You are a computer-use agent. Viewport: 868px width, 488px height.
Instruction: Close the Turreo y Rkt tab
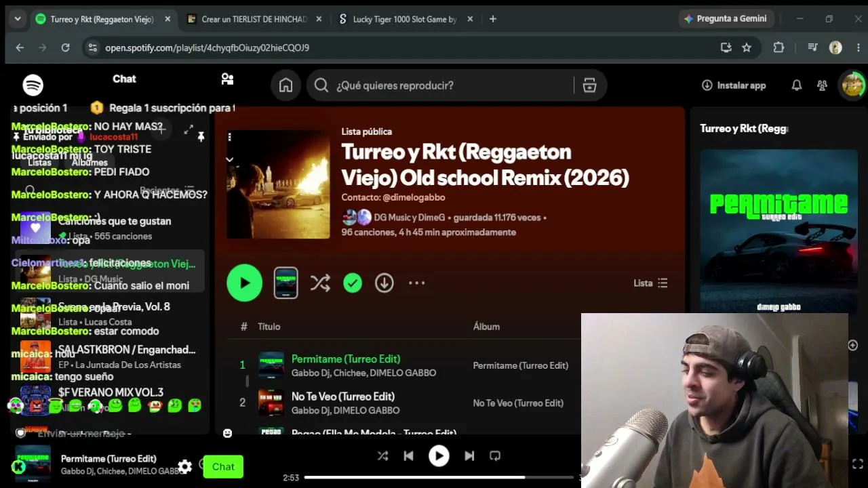[167, 19]
